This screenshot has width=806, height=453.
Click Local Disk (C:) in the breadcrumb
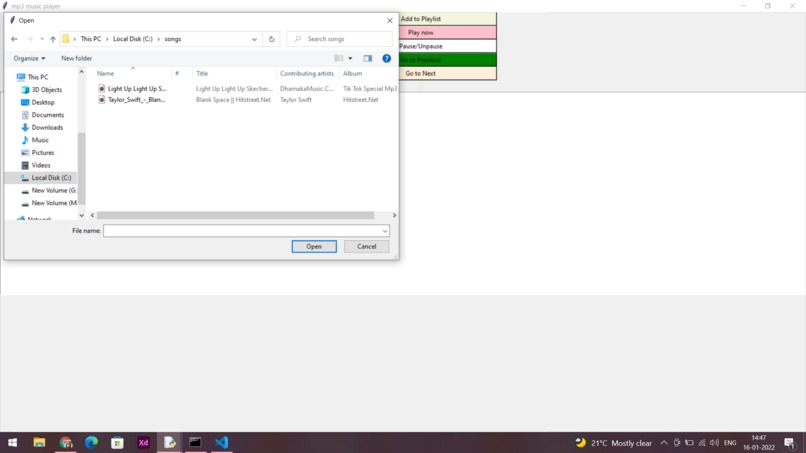coord(133,39)
